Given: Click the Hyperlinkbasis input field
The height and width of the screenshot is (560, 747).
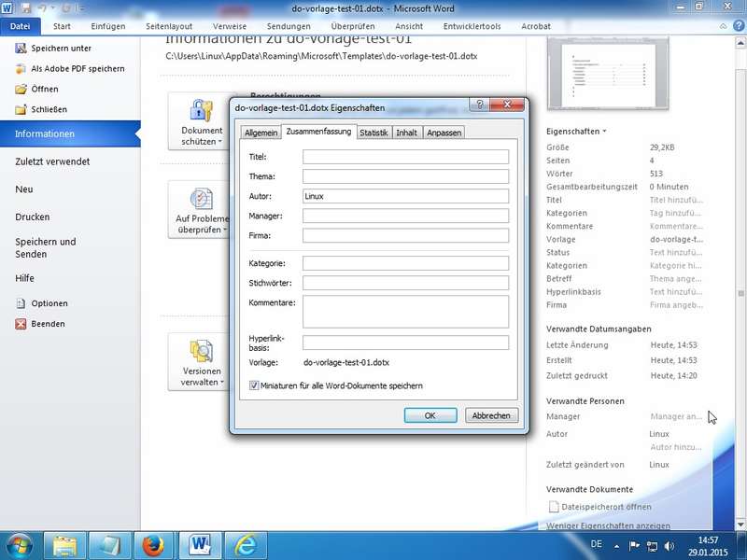Looking at the screenshot, I should 405,343.
